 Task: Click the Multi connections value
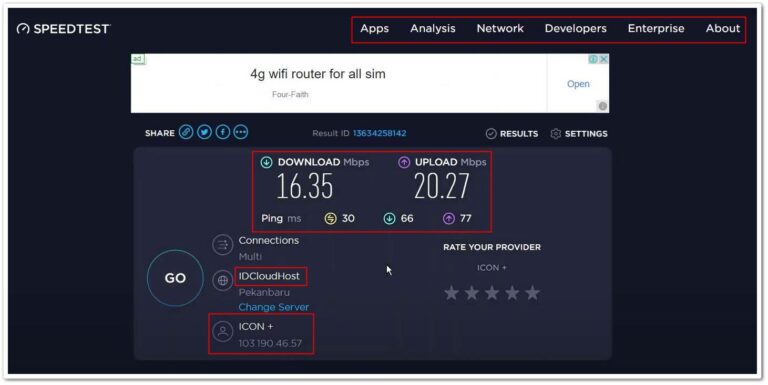250,257
